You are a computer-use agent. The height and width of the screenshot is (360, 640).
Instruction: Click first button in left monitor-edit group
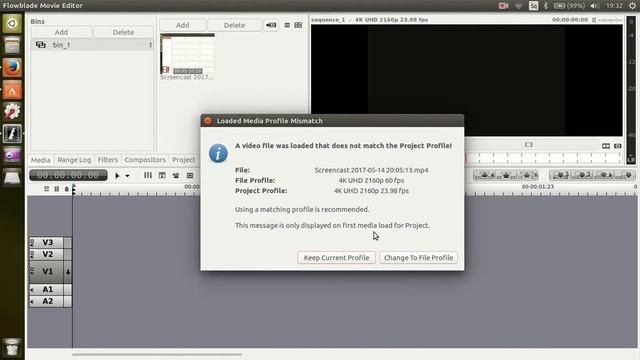[485, 176]
